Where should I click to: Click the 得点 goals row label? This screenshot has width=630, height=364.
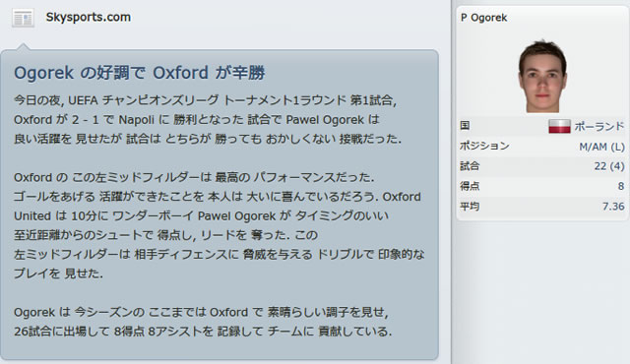[470, 186]
